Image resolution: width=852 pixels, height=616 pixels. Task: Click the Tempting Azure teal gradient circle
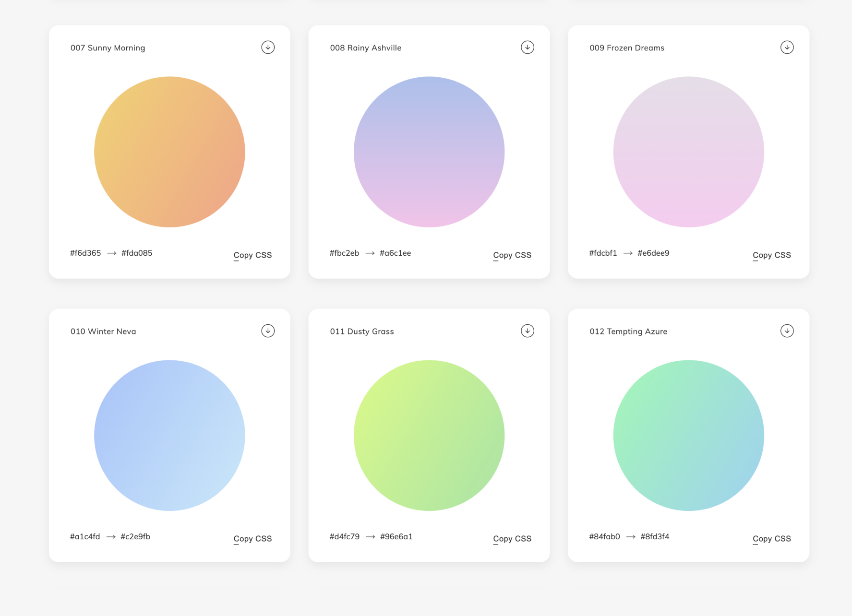[x=689, y=435]
